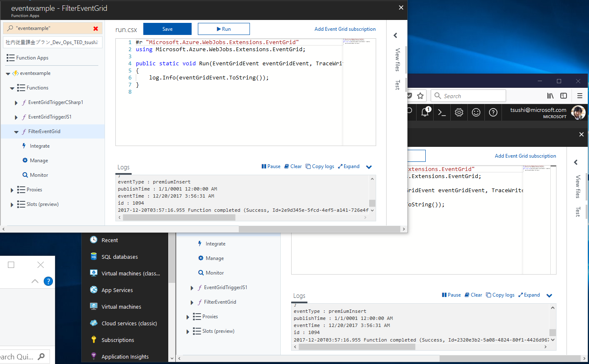Launch Azure Cloud Shell icon

click(x=442, y=112)
